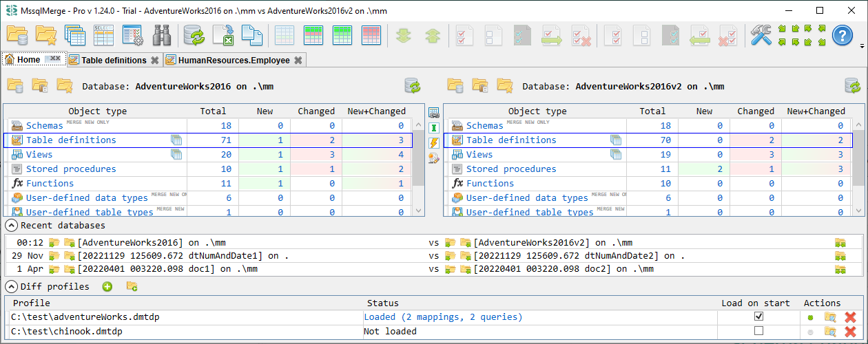Open the SELECT query icon in toolbar

point(103,35)
